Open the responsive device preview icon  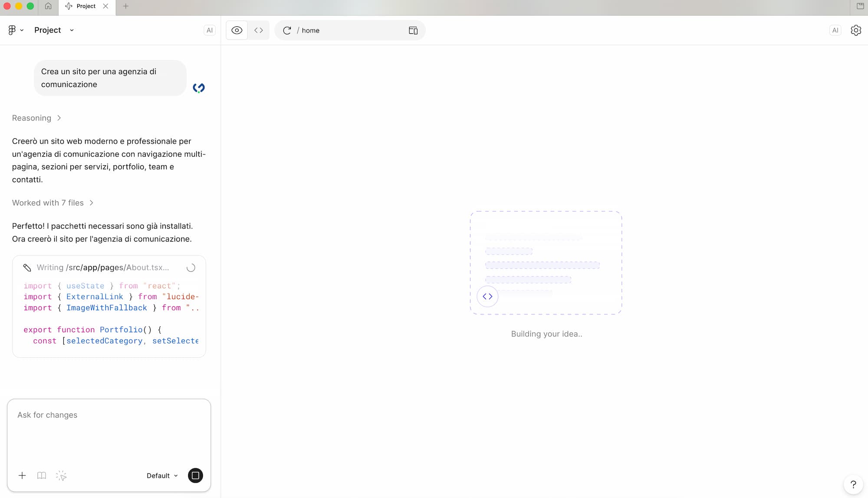pos(413,30)
